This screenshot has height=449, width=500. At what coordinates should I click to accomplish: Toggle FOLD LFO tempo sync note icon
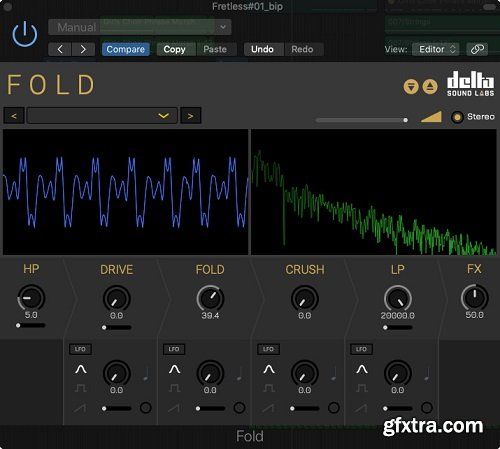239,374
